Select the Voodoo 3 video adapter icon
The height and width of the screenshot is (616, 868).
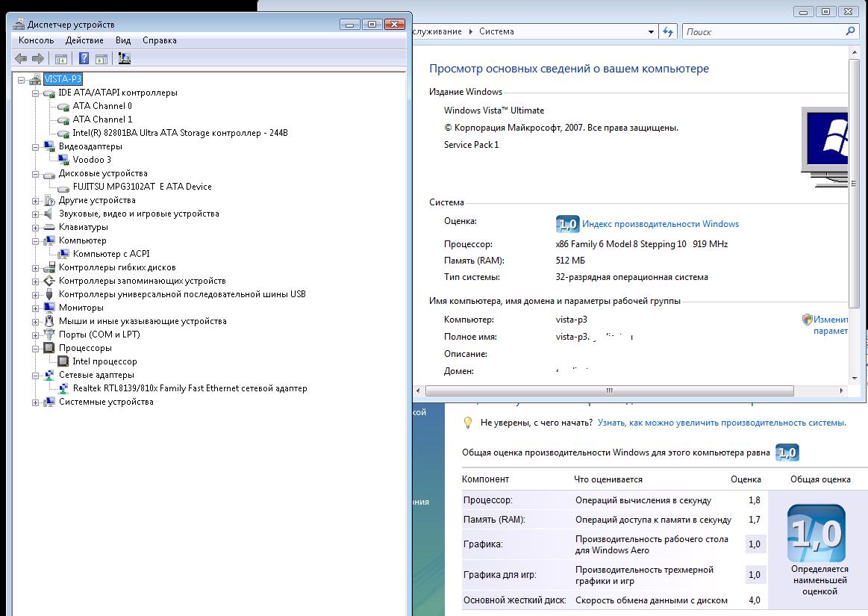coord(63,160)
